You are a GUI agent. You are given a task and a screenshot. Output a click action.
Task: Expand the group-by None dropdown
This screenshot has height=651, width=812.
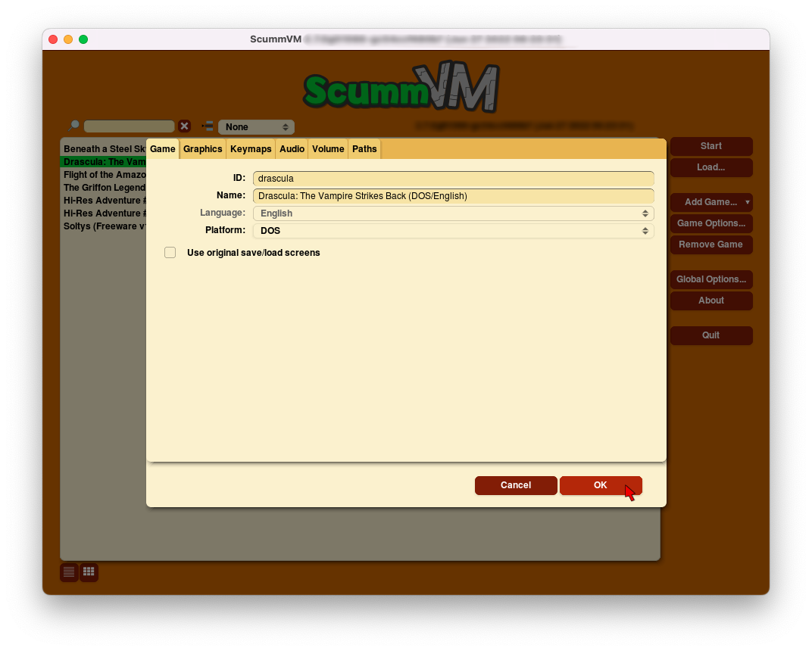click(256, 127)
